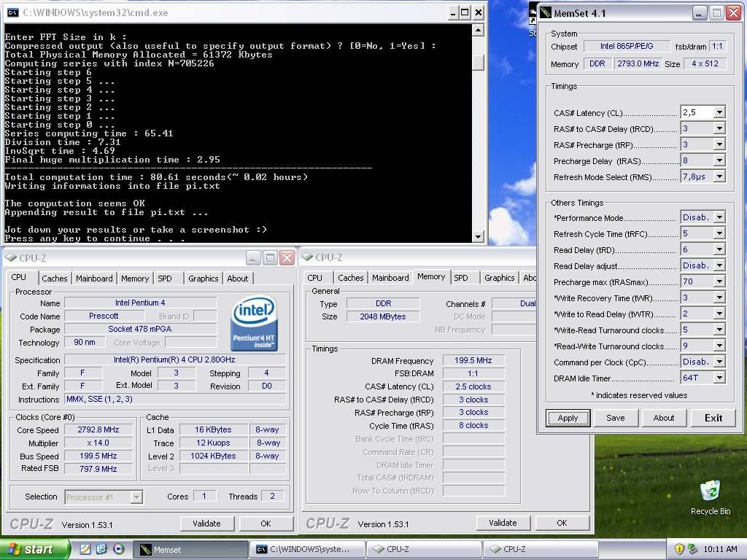The width and height of the screenshot is (747, 560).
Task: Switch to cmd.exe taskbar button
Action: click(x=307, y=550)
